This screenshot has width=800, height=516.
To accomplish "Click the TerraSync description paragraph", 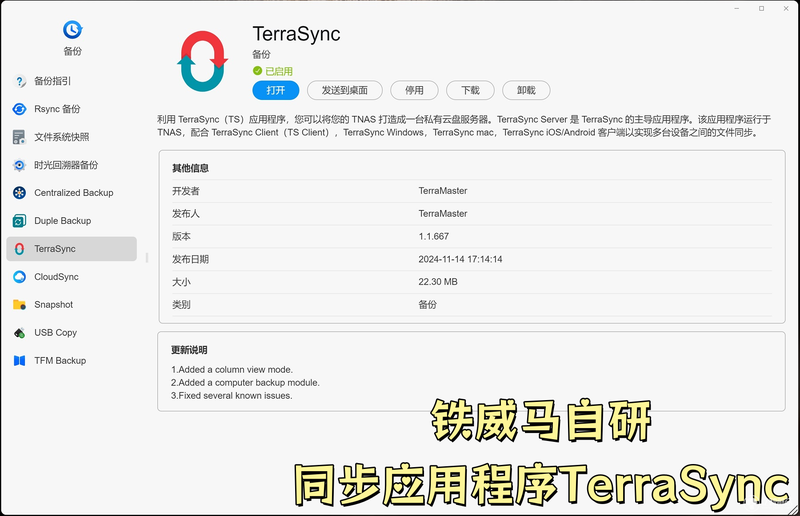I will pyautogui.click(x=464, y=126).
